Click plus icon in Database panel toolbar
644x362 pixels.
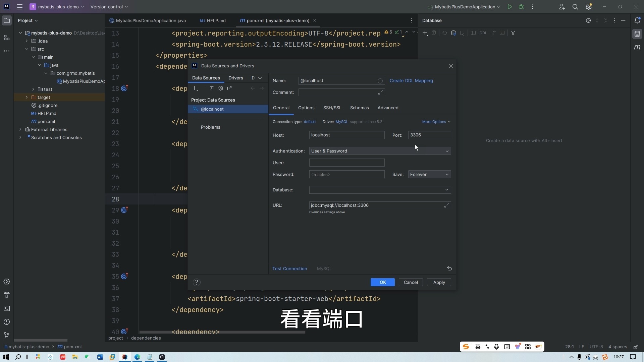(x=425, y=33)
